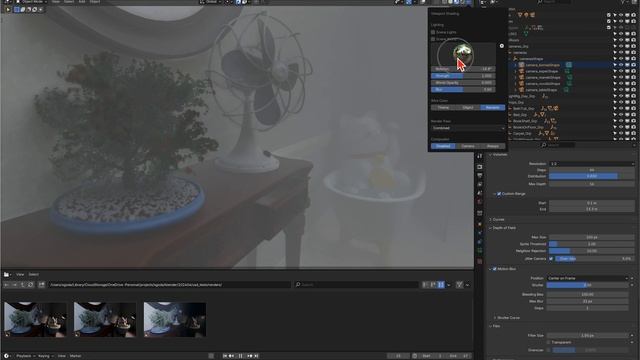The height and width of the screenshot is (360, 640).
Task: Jump to the previous keyframe
Action: pos(232,356)
